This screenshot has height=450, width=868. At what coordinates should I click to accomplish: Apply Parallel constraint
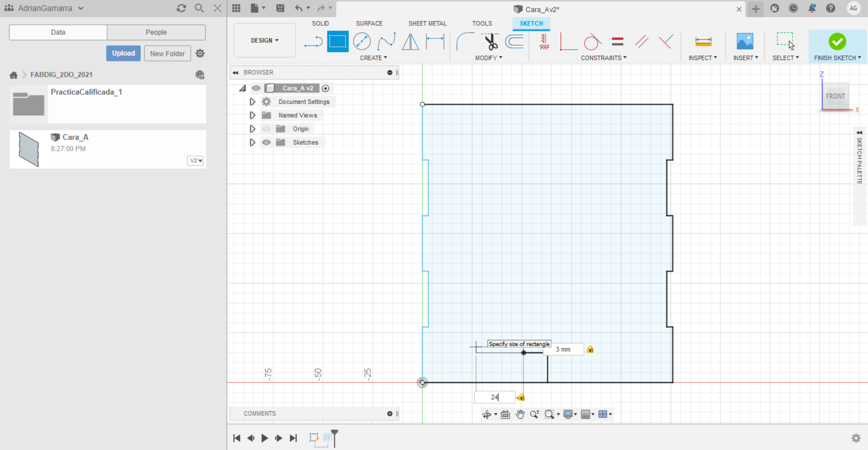coord(642,42)
